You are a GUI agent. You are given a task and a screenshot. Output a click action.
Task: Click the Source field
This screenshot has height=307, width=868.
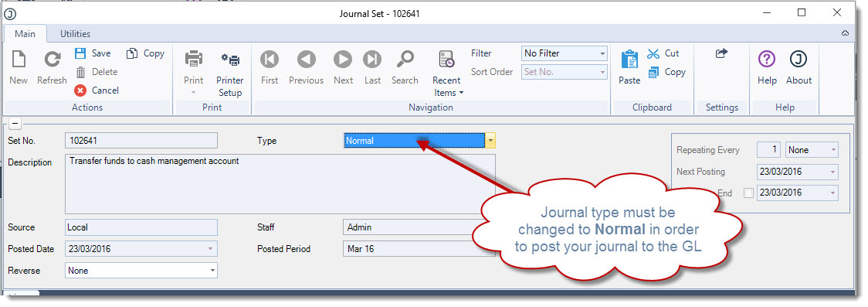click(141, 227)
